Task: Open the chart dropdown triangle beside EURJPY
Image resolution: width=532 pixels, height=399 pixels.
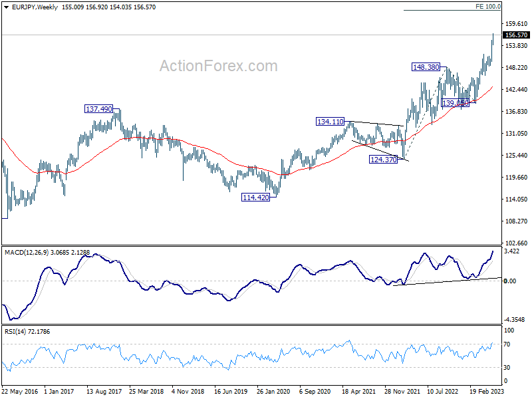Action: click(x=6, y=7)
